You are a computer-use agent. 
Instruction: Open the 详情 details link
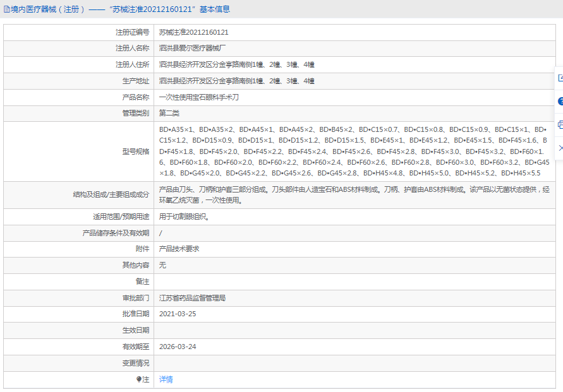pyautogui.click(x=166, y=379)
